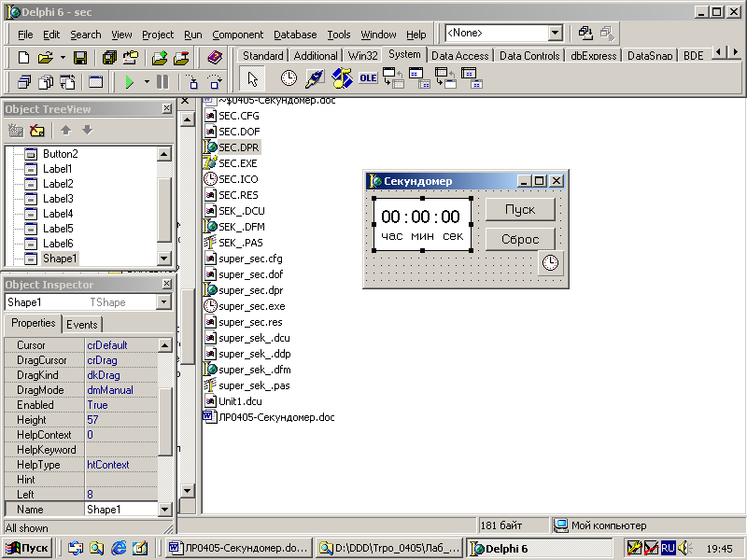Image resolution: width=747 pixels, height=560 pixels.
Task: Click the Open file folder icon
Action: pyautogui.click(x=45, y=58)
